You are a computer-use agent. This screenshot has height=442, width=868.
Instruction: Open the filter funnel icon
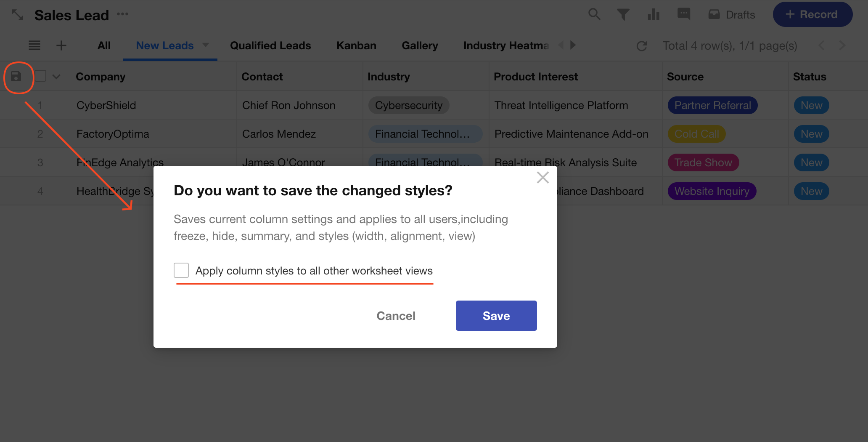623,15
